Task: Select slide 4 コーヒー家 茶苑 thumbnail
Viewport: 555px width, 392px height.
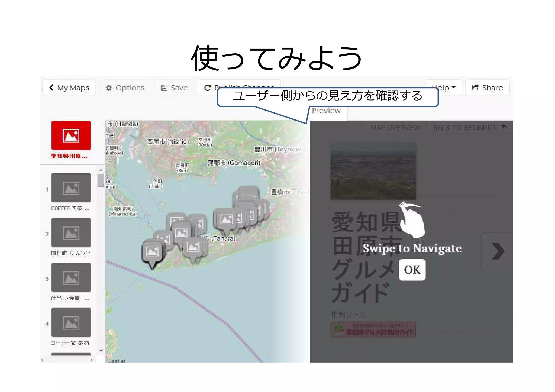Action: (71, 322)
